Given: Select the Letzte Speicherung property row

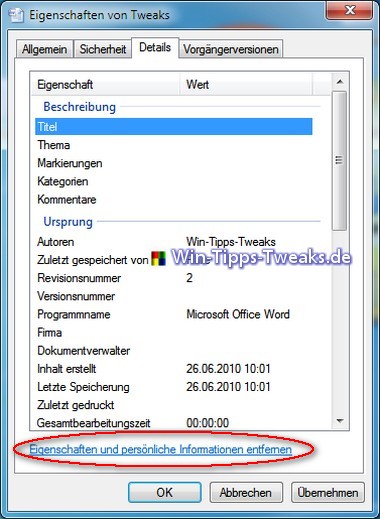Looking at the screenshot, I should coord(174,387).
